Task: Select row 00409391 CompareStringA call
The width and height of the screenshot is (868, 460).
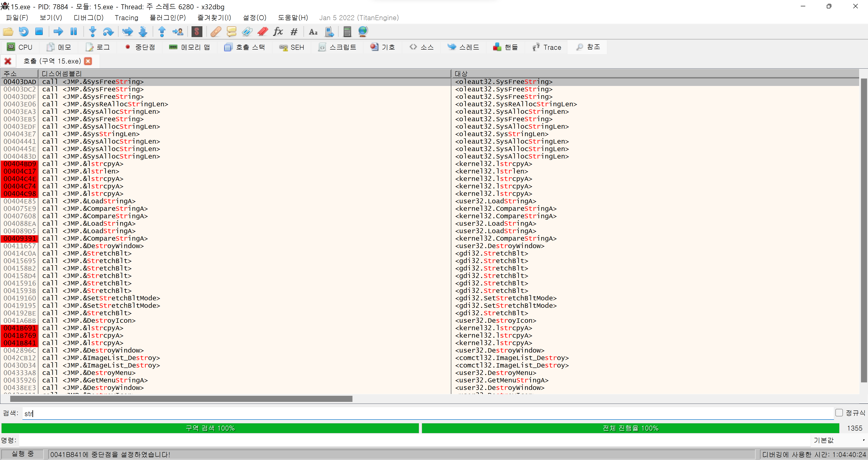Action: click(x=430, y=238)
